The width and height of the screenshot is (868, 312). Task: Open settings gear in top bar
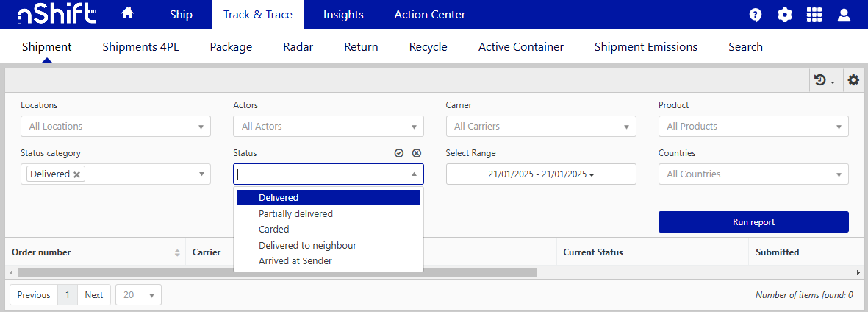(785, 15)
